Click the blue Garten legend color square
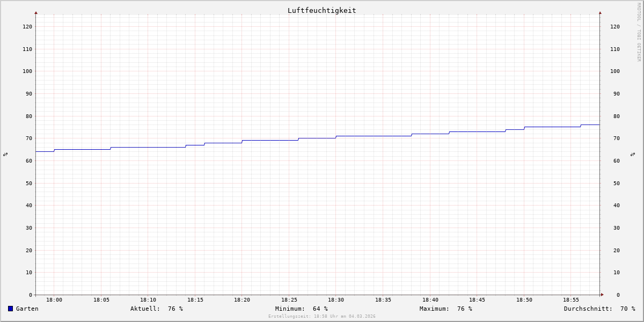The width and height of the screenshot is (644, 322). [x=10, y=309]
